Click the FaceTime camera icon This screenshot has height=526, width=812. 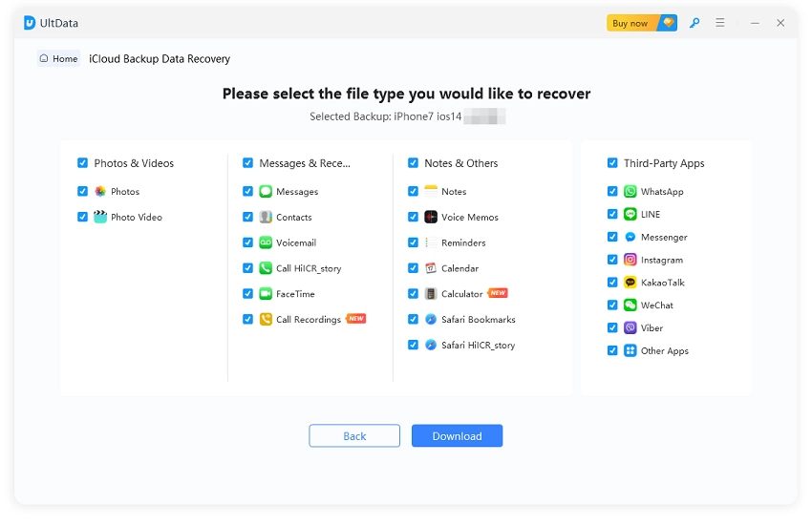[x=266, y=293]
